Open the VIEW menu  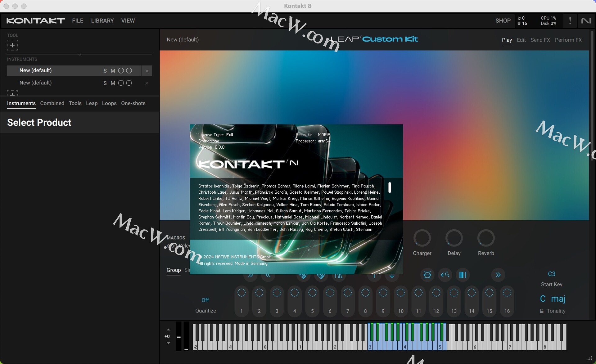coord(128,21)
